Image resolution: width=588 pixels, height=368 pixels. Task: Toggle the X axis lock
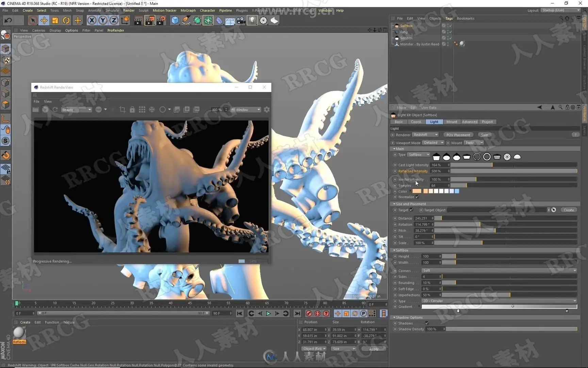(92, 20)
